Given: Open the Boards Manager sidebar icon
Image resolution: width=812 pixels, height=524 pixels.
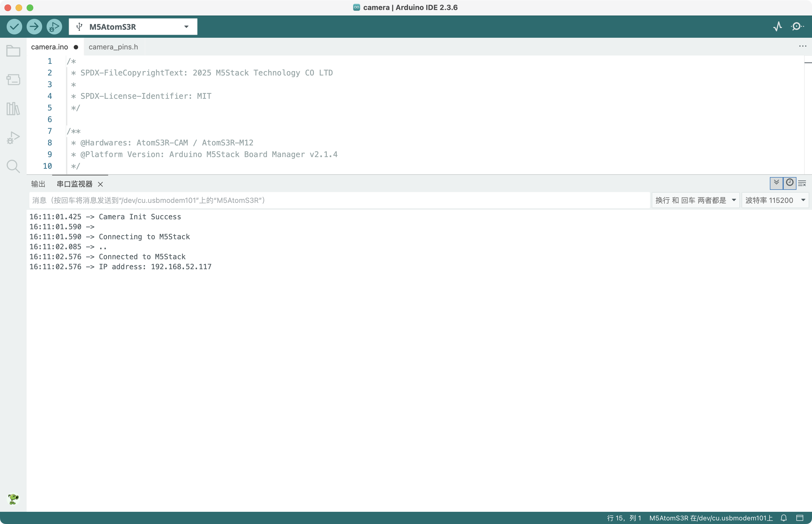Looking at the screenshot, I should point(13,80).
